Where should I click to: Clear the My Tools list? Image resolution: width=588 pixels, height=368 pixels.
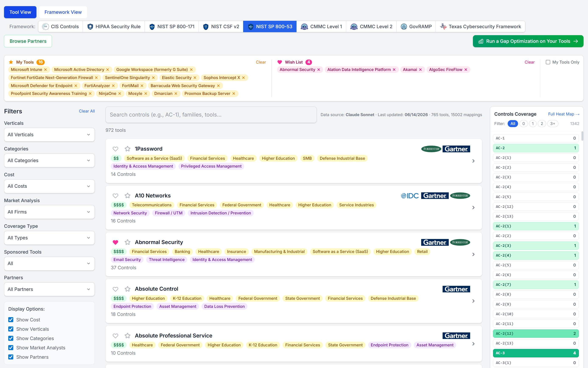pos(261,62)
